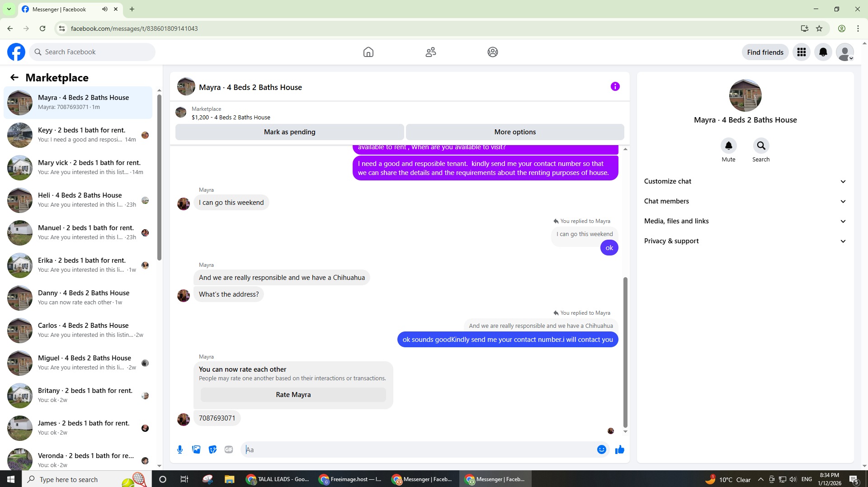This screenshot has width=868, height=487.
Task: Mute this conversation with bell icon
Action: pos(729,146)
